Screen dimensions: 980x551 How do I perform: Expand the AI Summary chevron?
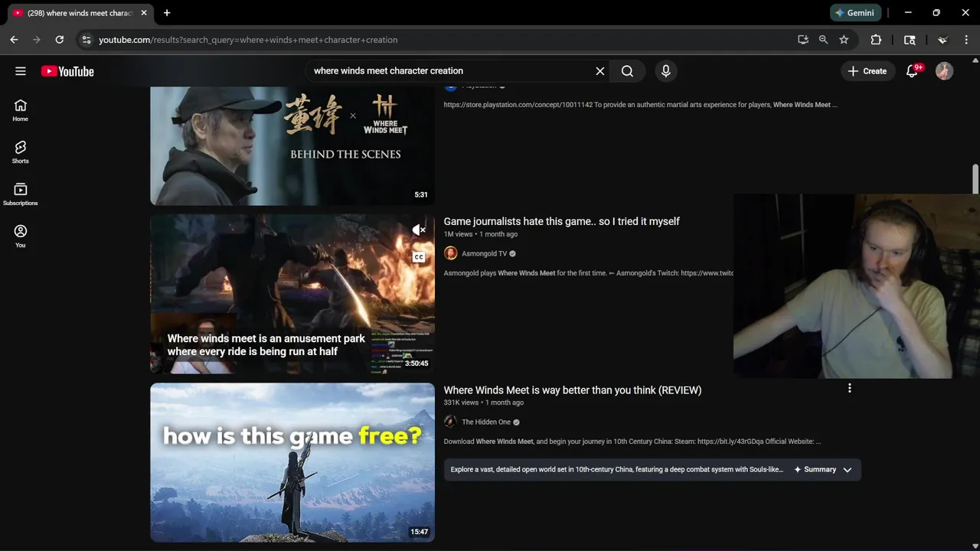pos(847,470)
